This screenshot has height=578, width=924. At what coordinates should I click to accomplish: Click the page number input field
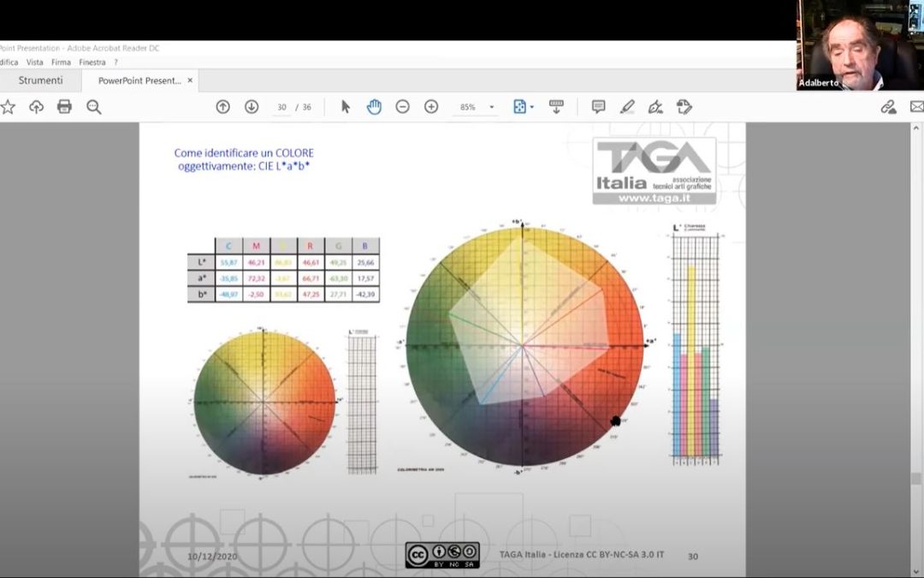(281, 108)
